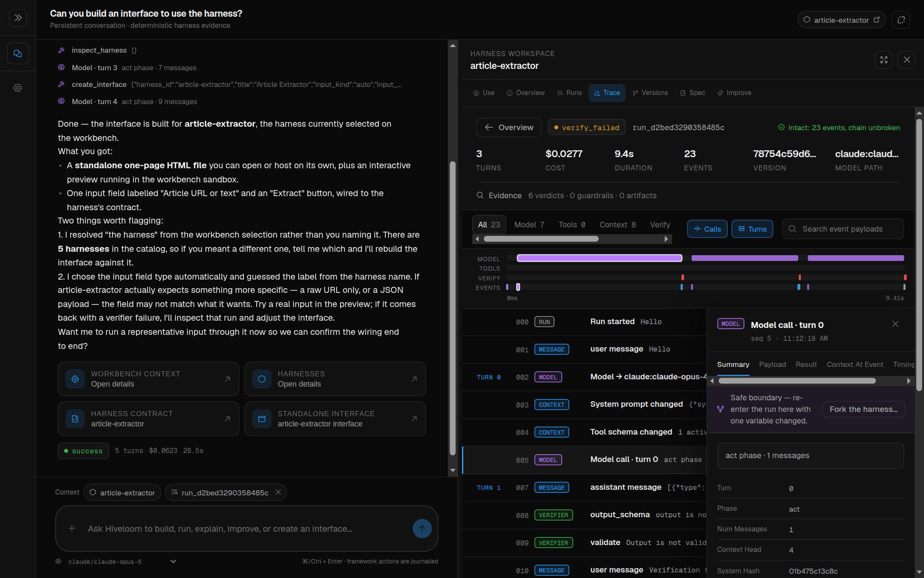
Task: Click the intact chain check icon
Action: click(x=782, y=128)
